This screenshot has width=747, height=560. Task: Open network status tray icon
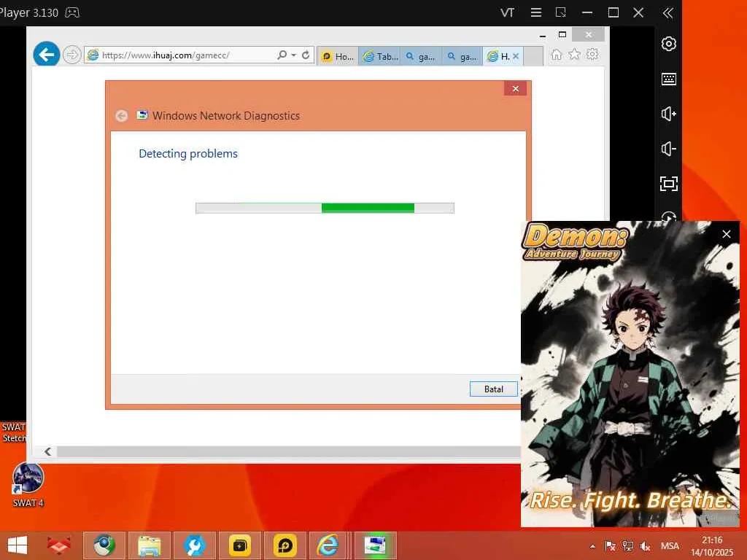628,546
